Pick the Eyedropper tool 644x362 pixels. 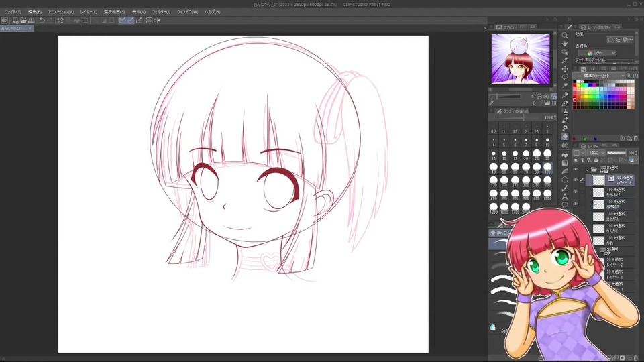[565, 60]
